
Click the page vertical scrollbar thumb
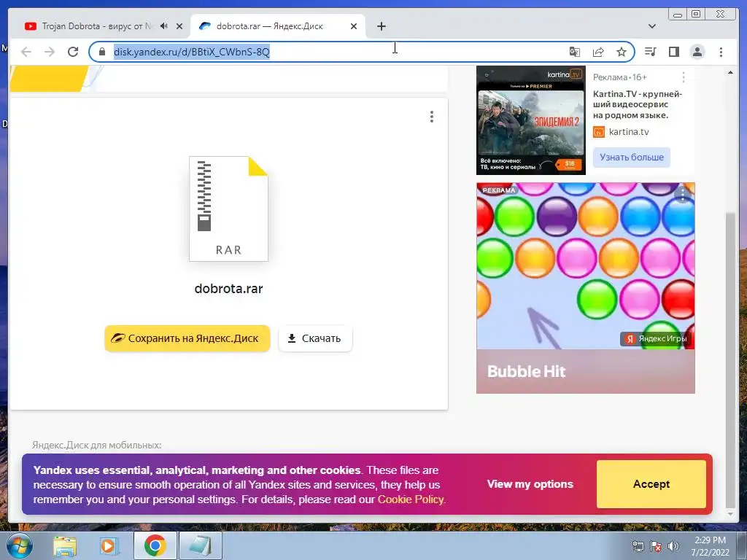click(x=729, y=359)
